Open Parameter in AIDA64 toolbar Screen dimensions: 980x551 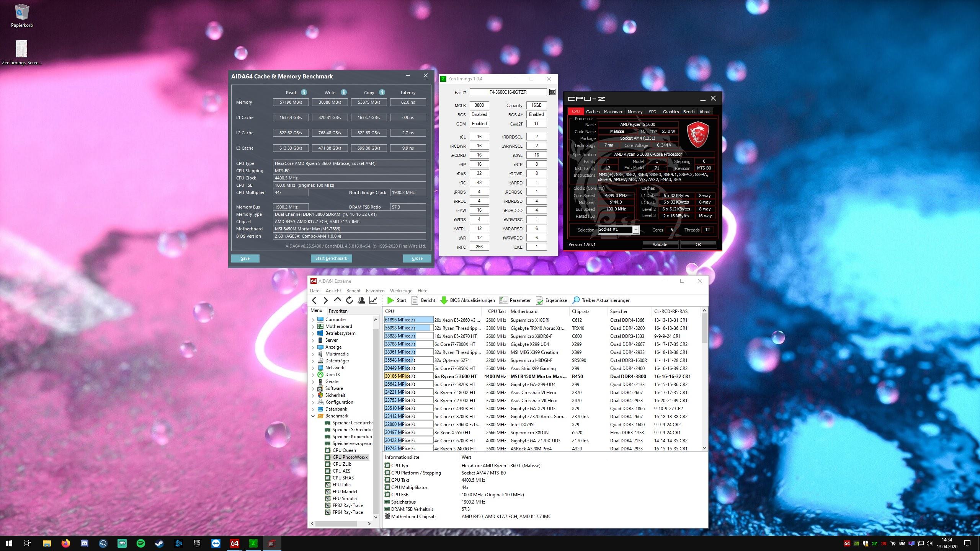515,300
